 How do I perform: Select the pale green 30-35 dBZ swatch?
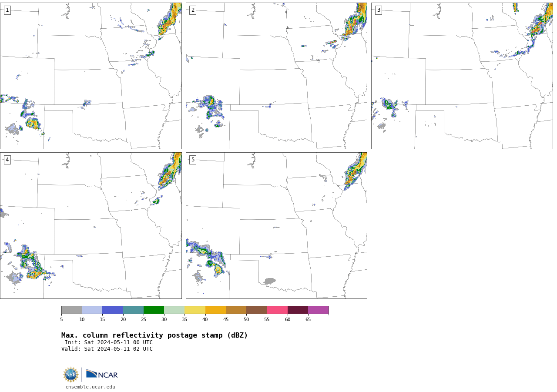[174, 310]
